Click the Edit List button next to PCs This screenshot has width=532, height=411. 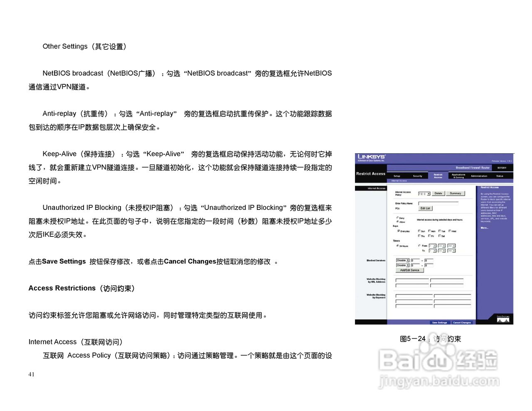[x=426, y=208]
